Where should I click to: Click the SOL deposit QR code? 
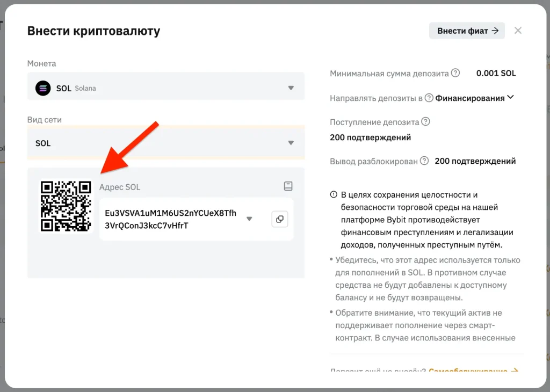point(66,206)
